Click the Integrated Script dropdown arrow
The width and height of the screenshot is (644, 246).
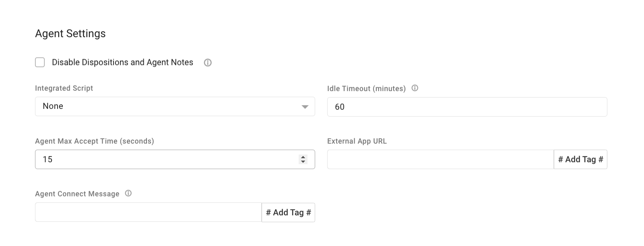click(305, 107)
